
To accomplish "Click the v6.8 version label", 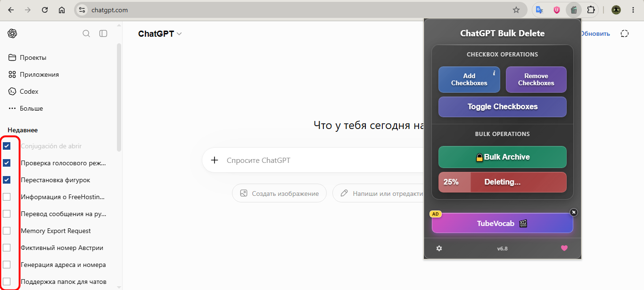I will click(503, 248).
